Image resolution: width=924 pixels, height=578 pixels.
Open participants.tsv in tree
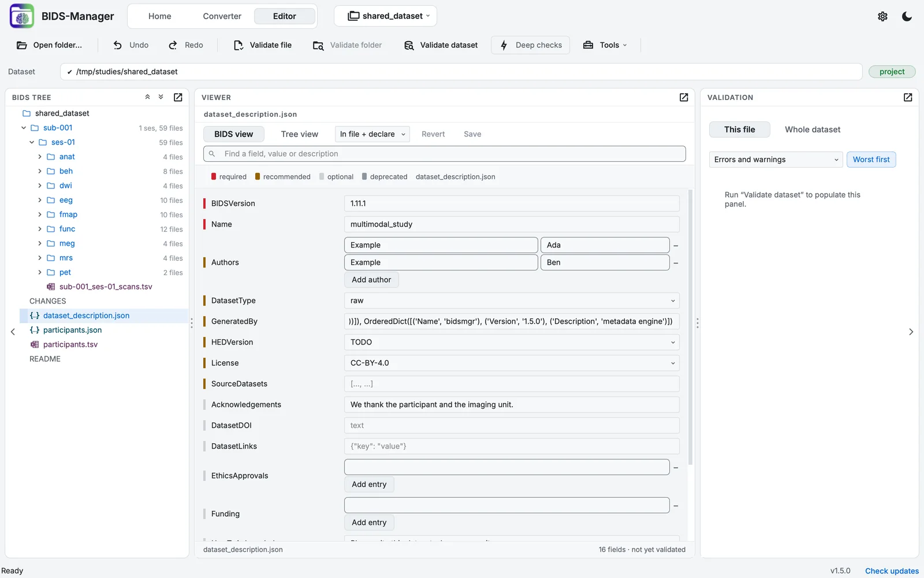pos(70,344)
